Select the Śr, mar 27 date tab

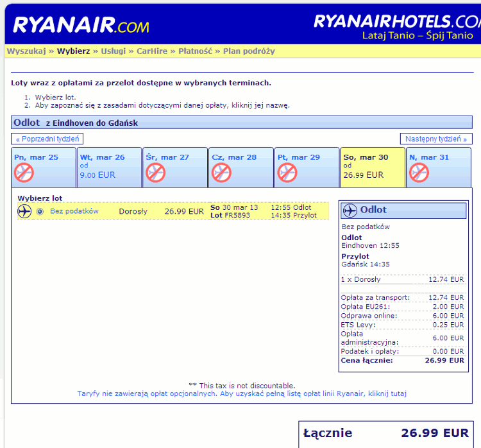tap(175, 168)
